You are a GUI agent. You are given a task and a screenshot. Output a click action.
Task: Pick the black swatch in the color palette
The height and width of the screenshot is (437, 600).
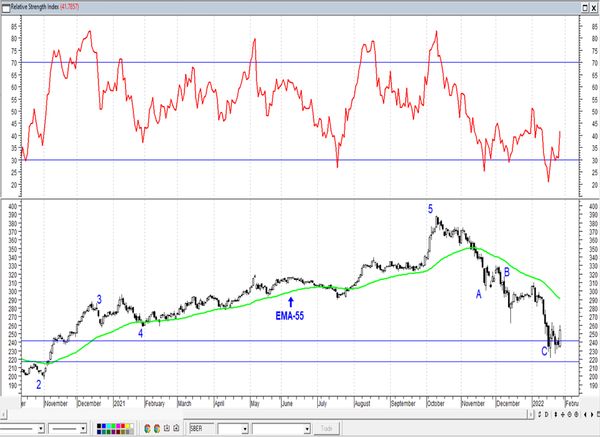(100, 425)
